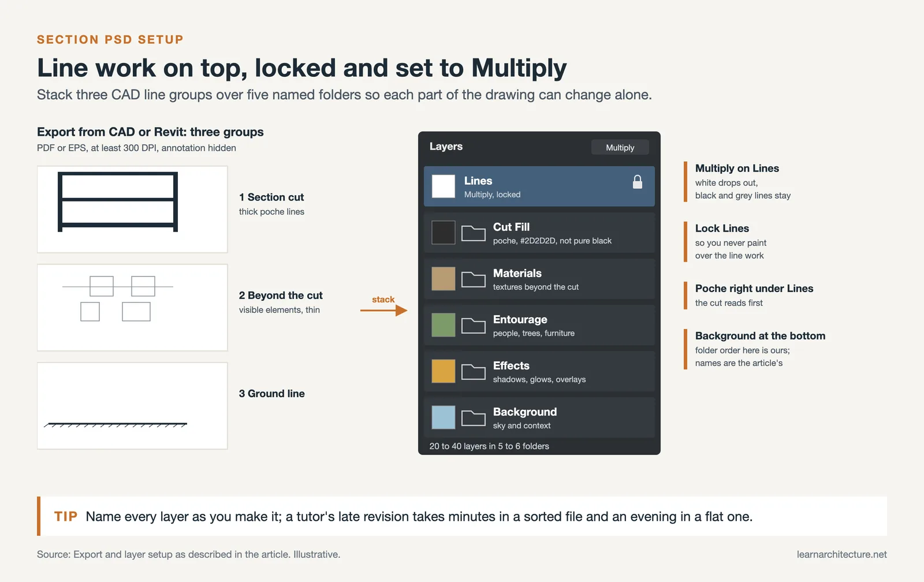924x582 pixels.
Task: Click the 'Lock Lines' heading
Action: pyautogui.click(x=722, y=228)
